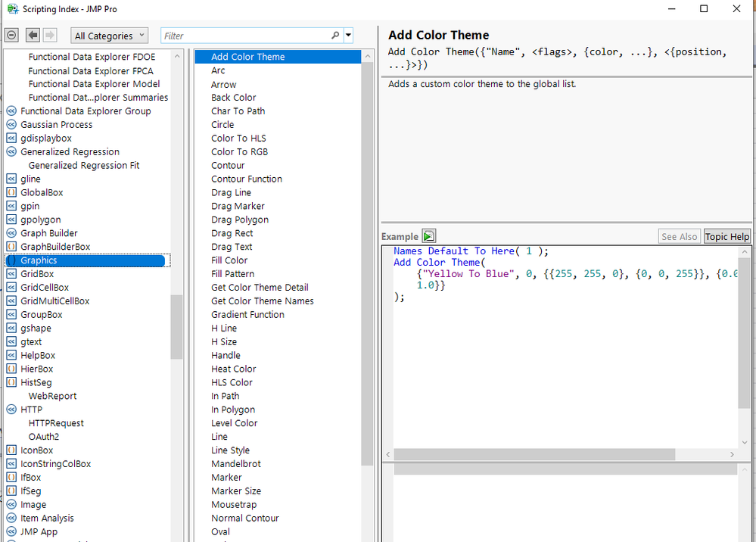
Task: Select the Graphics category
Action: tap(87, 260)
